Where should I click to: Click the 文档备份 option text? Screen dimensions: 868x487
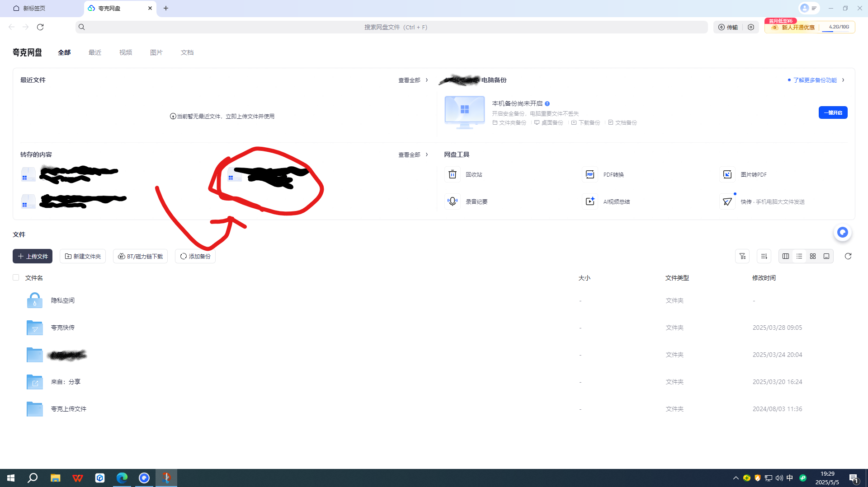(x=626, y=122)
